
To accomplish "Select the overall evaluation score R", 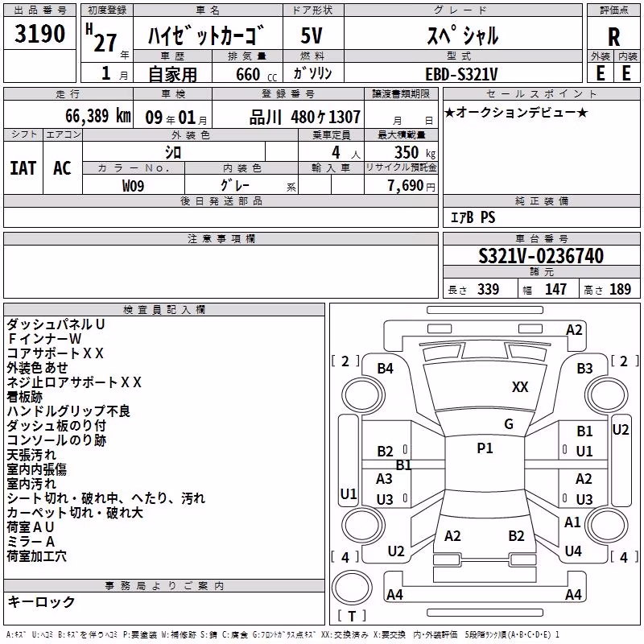I will tap(613, 37).
